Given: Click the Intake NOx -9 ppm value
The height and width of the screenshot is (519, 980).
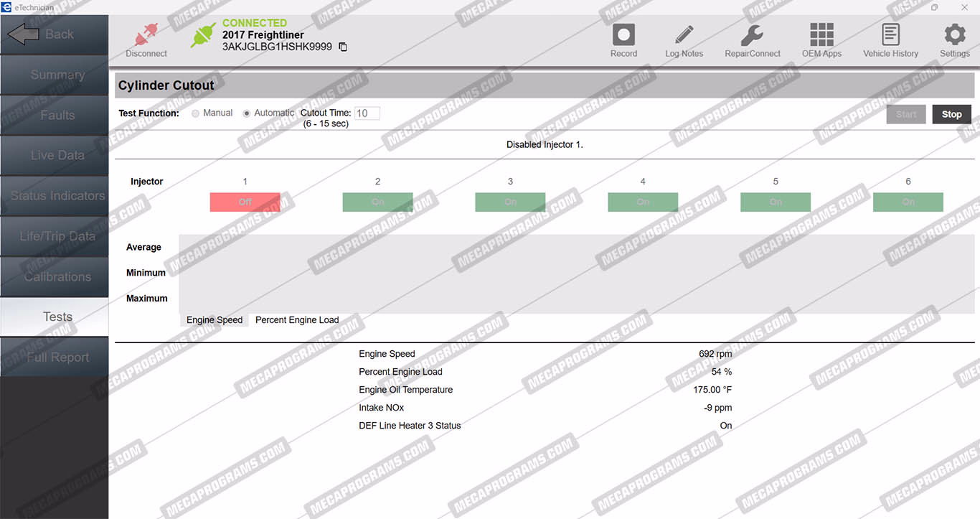Looking at the screenshot, I should point(718,408).
